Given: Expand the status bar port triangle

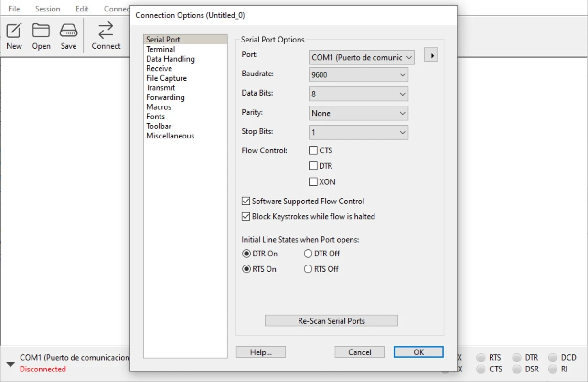Looking at the screenshot, I should [10, 364].
